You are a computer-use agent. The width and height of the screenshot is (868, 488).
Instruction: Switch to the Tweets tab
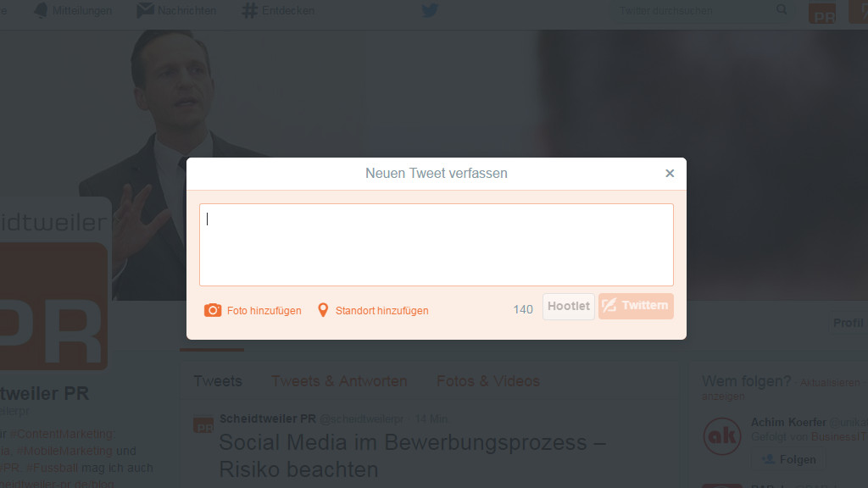tap(218, 381)
